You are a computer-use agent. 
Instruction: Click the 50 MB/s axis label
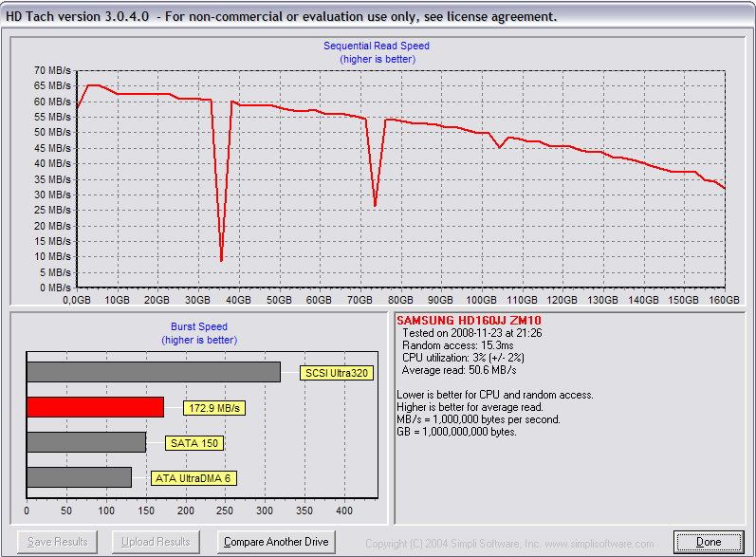52,132
